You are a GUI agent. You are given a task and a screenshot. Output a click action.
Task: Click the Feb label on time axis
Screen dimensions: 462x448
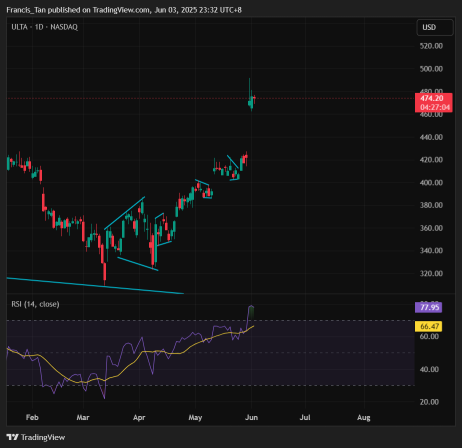32,417
